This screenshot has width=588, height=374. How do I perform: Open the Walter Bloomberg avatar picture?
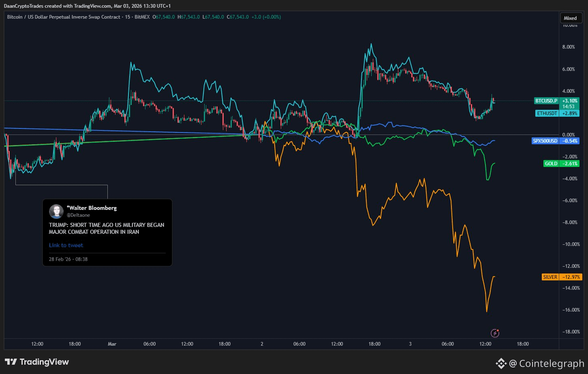pos(56,212)
